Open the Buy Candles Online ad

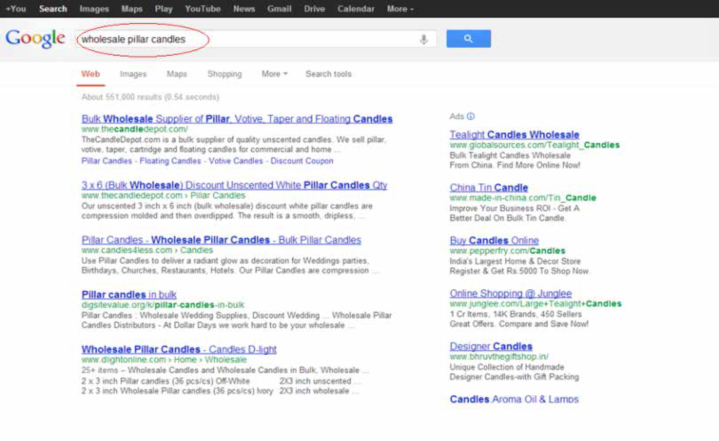coord(494,240)
